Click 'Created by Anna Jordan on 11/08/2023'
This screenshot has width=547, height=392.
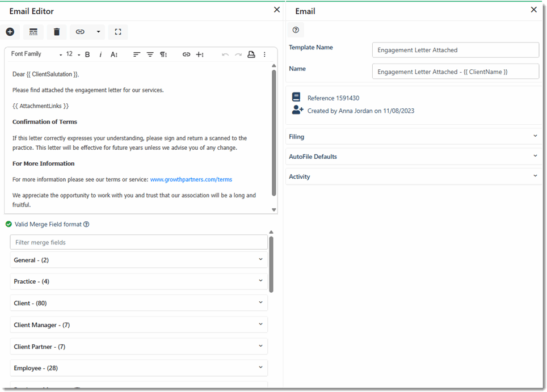click(x=361, y=111)
